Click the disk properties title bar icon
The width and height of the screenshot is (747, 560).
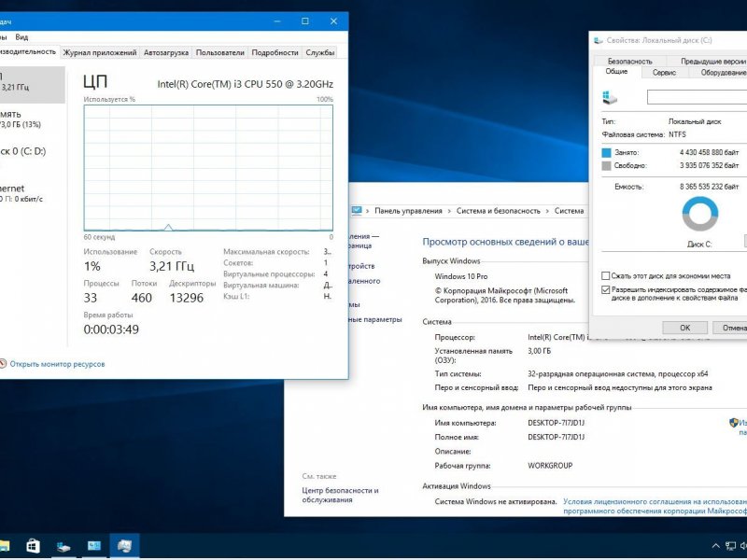598,40
